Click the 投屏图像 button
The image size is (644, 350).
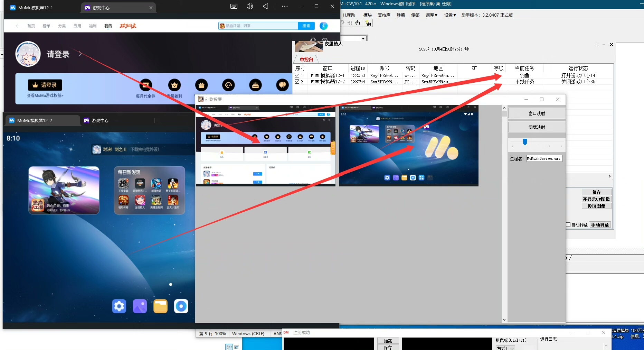tap(596, 206)
